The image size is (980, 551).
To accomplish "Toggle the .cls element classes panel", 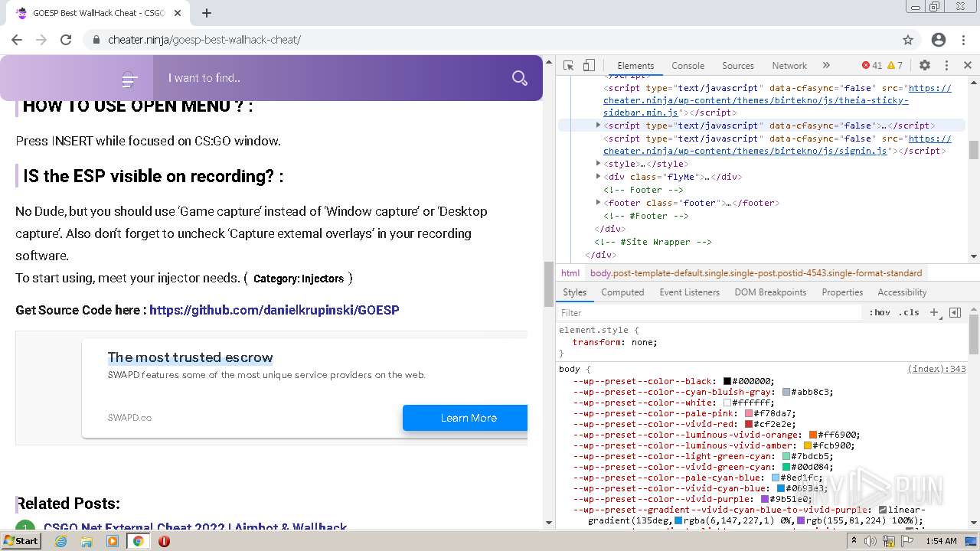I will 909,312.
